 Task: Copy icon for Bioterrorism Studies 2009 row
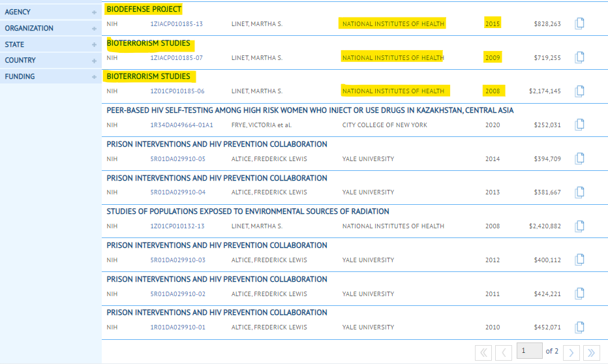[579, 57]
